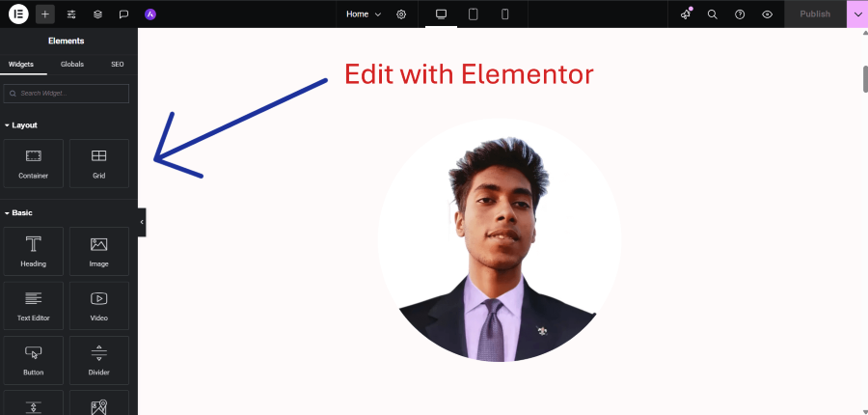The image size is (868, 415).
Task: Open the Structure layers icon
Action: coord(98,14)
